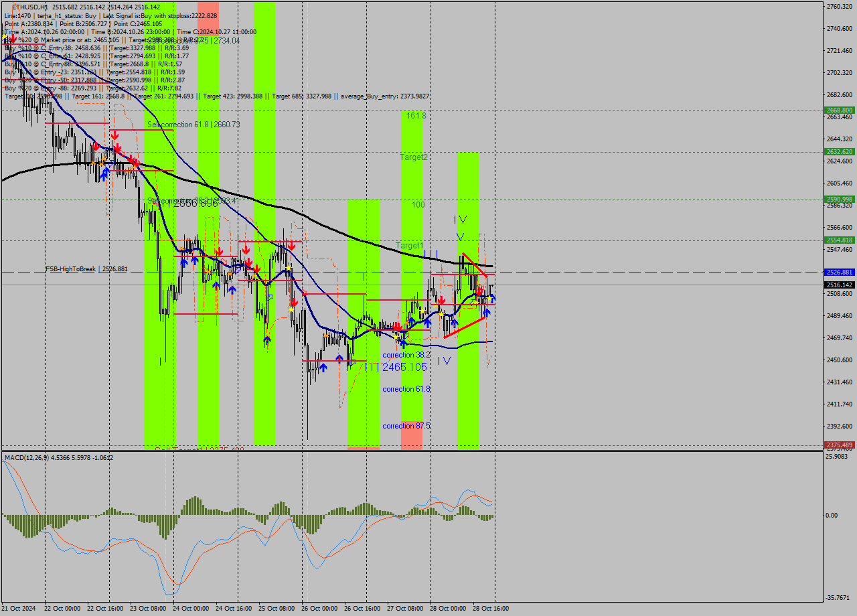This screenshot has height=616, width=857.
Task: Click the correction 38.2 label
Action: (406, 355)
